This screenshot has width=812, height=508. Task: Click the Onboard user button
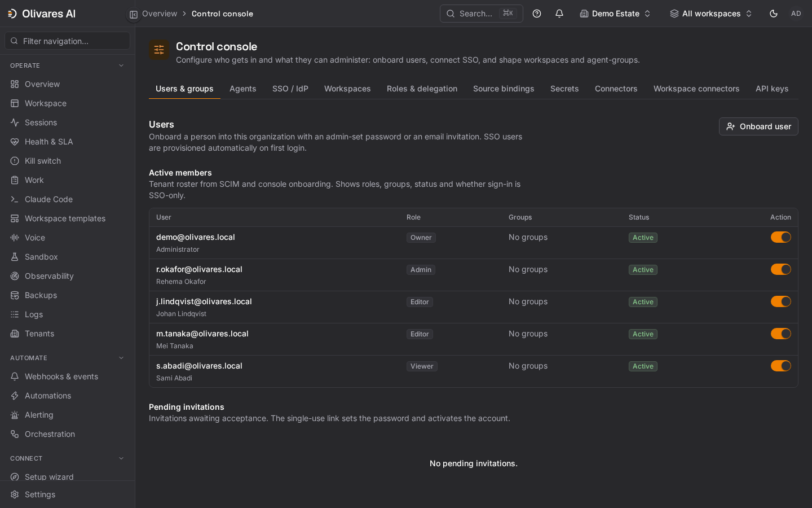[x=758, y=126]
